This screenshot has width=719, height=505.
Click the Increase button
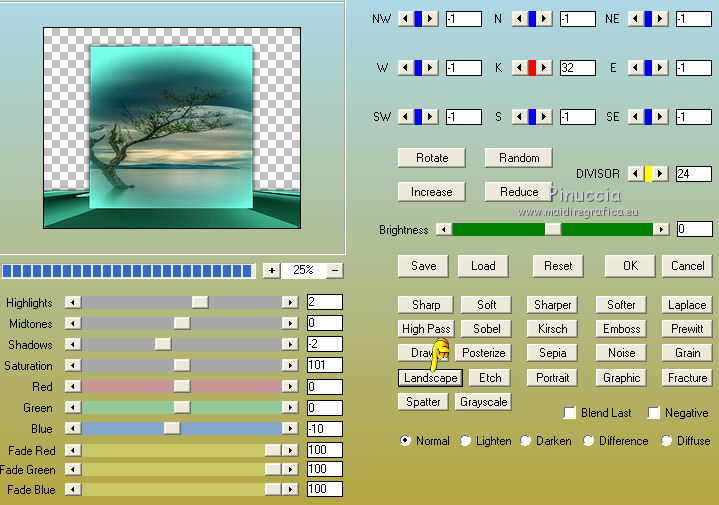tap(432, 192)
